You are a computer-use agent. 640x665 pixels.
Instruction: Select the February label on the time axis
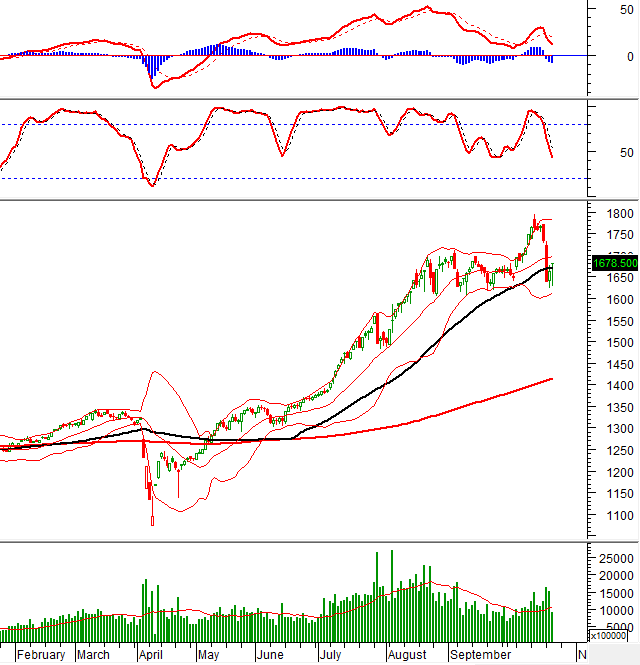click(43, 655)
